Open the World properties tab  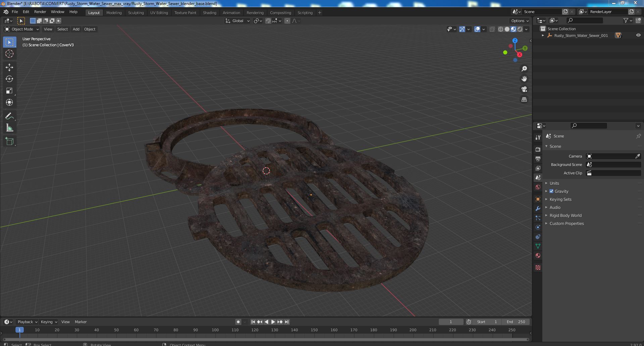coord(538,187)
